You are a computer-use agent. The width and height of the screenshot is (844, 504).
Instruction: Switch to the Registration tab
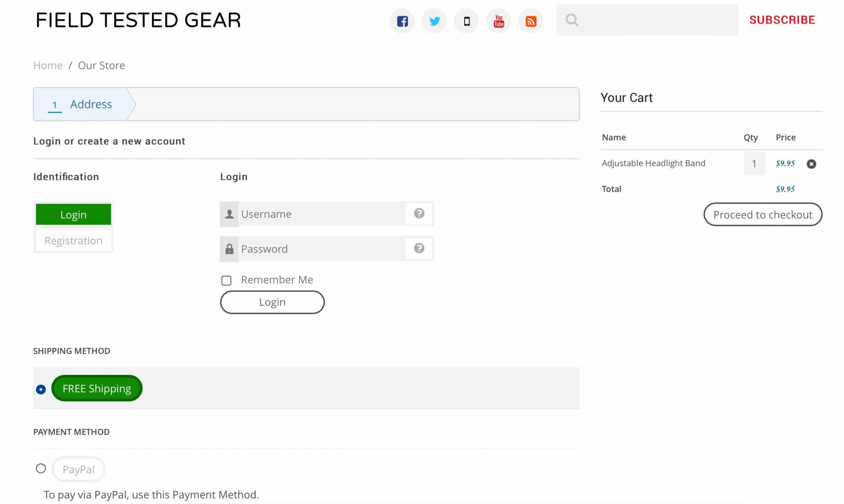coord(73,240)
